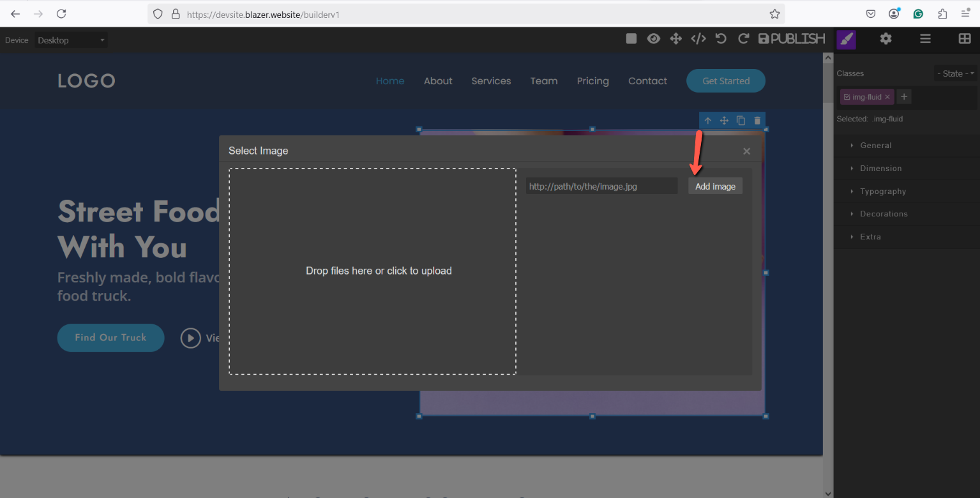Open the layers hamburger icon
Screen dimensions: 980x498
pos(925,39)
